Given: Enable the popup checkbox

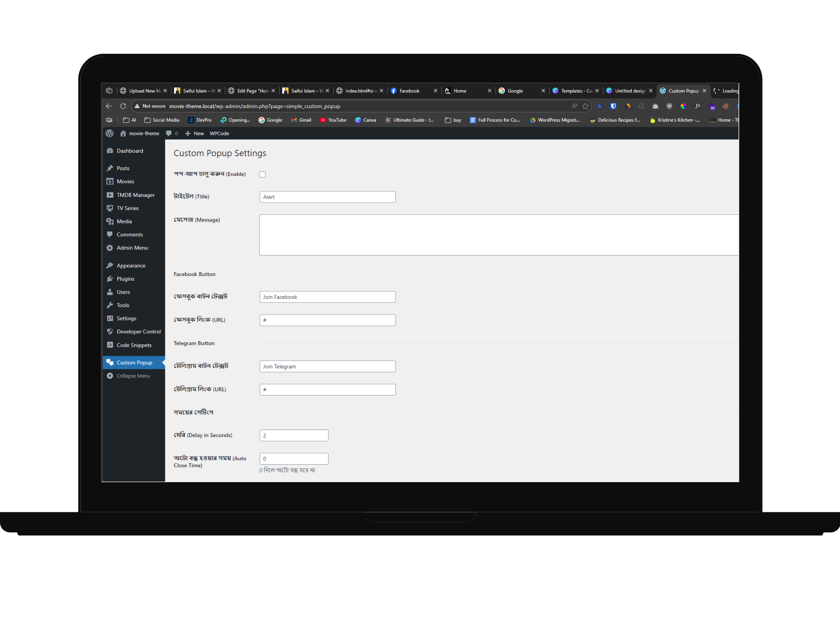Looking at the screenshot, I should 262,174.
